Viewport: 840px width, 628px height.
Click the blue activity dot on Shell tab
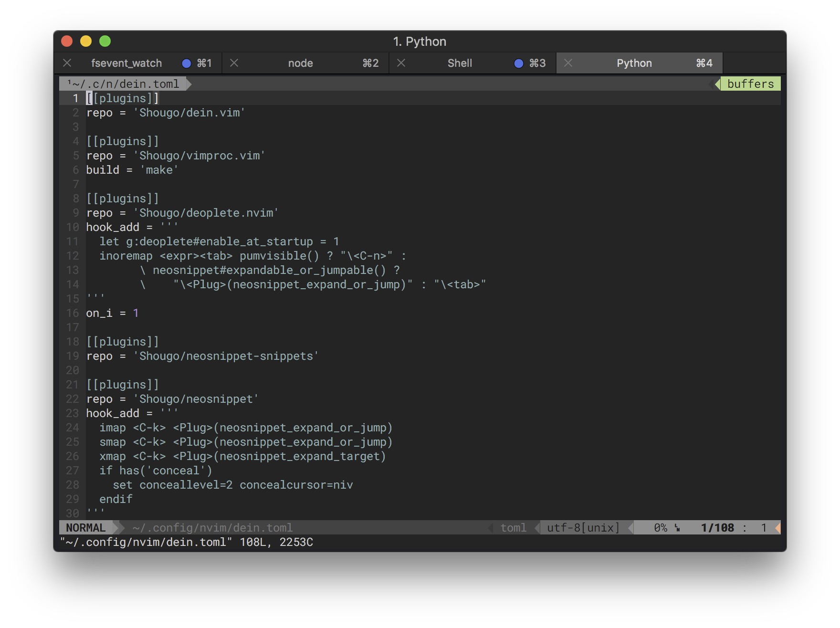[519, 63]
